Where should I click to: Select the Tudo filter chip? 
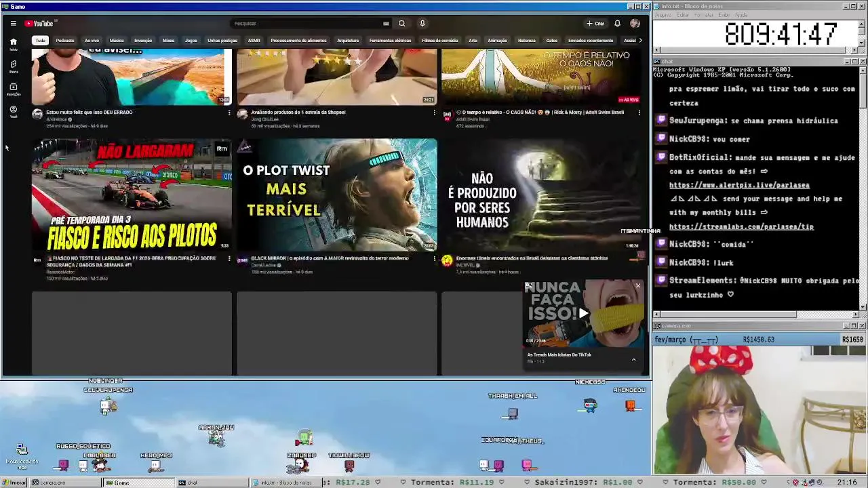[41, 40]
